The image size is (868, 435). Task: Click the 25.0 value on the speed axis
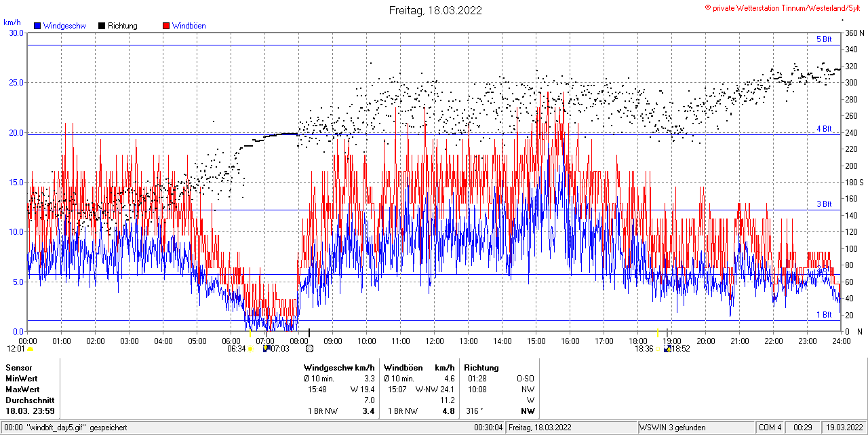[x=16, y=82]
